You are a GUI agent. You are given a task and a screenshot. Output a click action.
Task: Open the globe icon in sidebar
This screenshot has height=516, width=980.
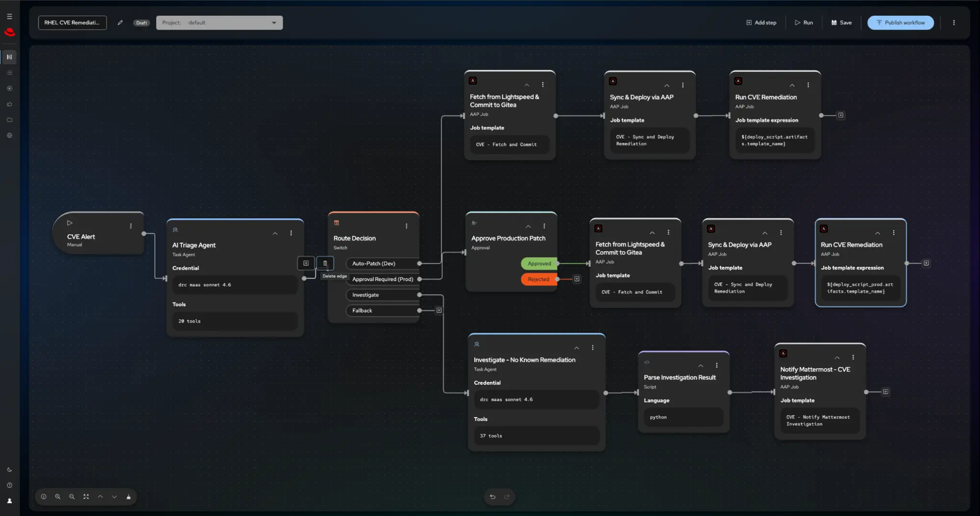9,136
